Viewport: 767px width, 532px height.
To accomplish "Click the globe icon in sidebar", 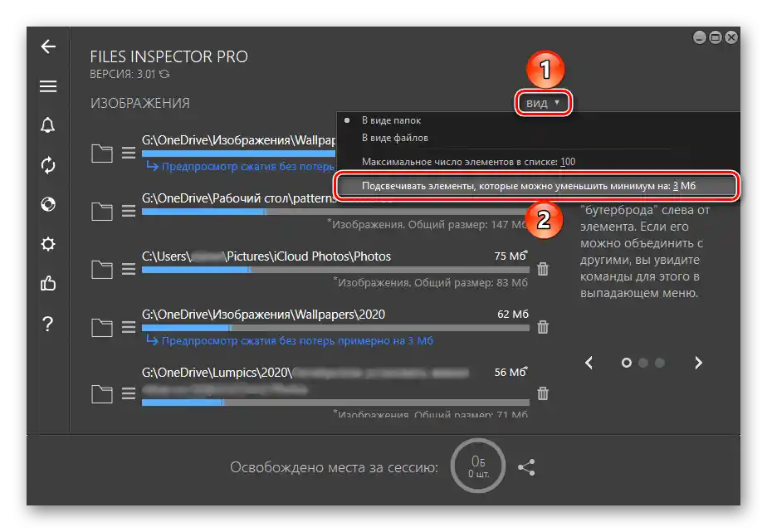I will pyautogui.click(x=48, y=204).
